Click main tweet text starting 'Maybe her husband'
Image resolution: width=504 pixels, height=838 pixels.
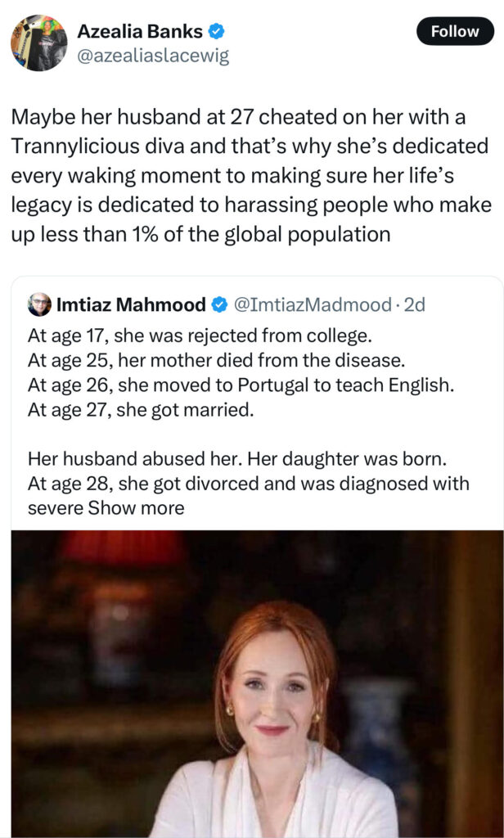(x=251, y=175)
